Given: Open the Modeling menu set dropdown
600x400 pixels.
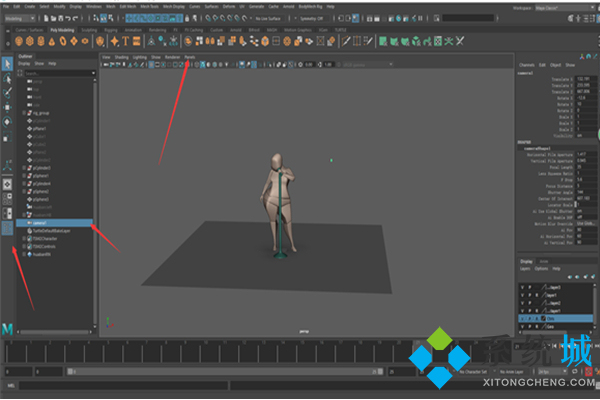Looking at the screenshot, I should (18, 19).
